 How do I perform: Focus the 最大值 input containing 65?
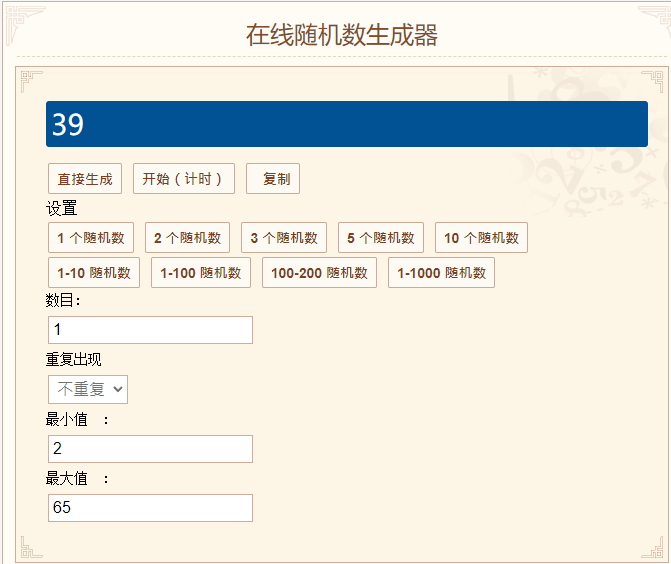pos(150,508)
